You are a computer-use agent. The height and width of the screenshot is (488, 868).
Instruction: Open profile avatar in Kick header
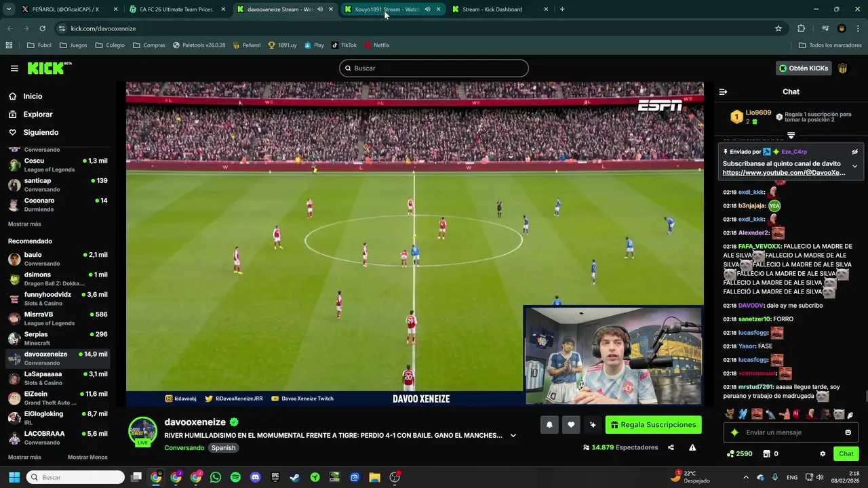coord(843,68)
